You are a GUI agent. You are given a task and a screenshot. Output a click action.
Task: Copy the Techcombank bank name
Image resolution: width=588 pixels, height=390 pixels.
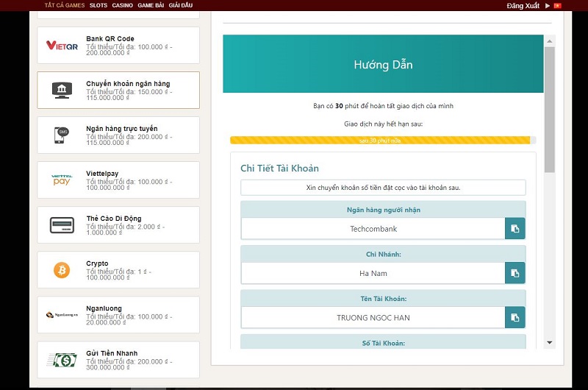tap(515, 229)
